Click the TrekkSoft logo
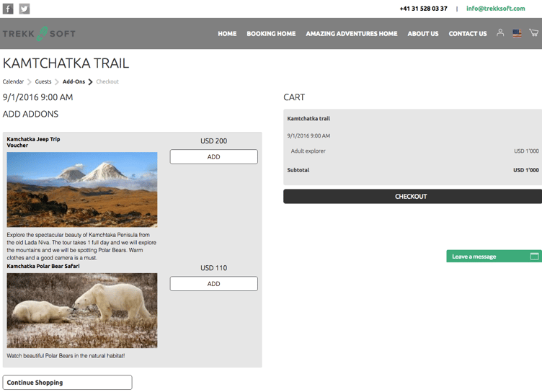This screenshot has height=392, width=542. point(39,34)
